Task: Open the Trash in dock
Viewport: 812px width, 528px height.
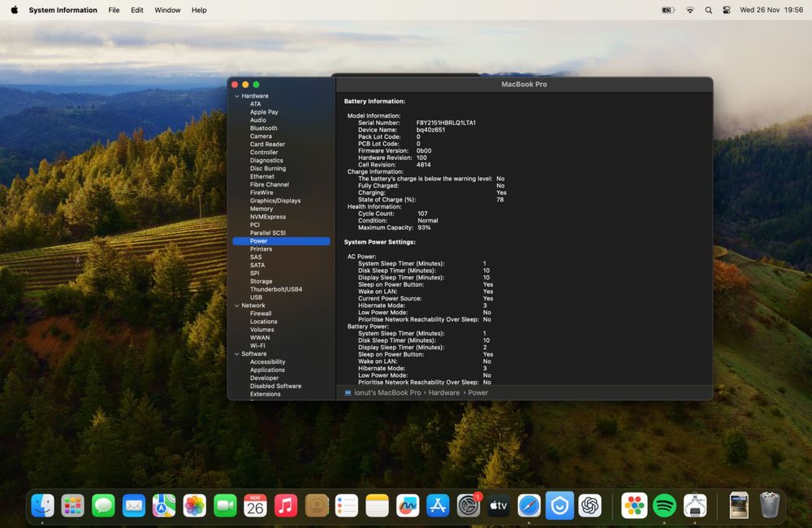Action: pos(770,505)
